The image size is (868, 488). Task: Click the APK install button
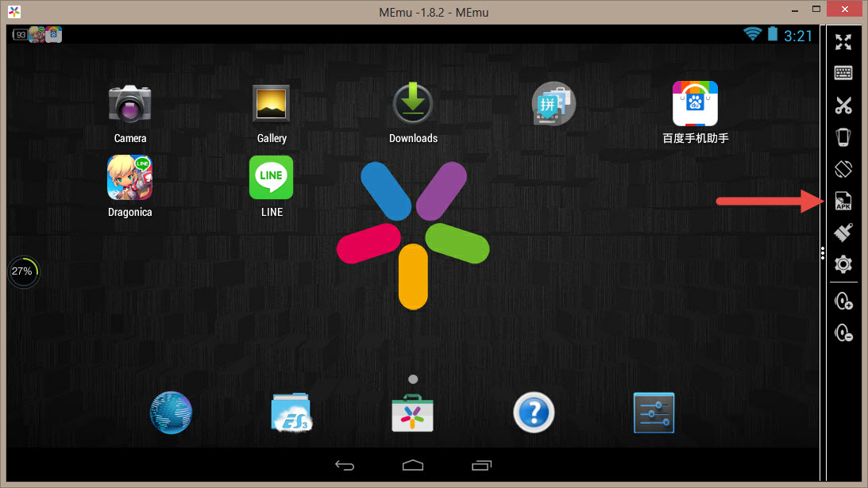point(843,201)
